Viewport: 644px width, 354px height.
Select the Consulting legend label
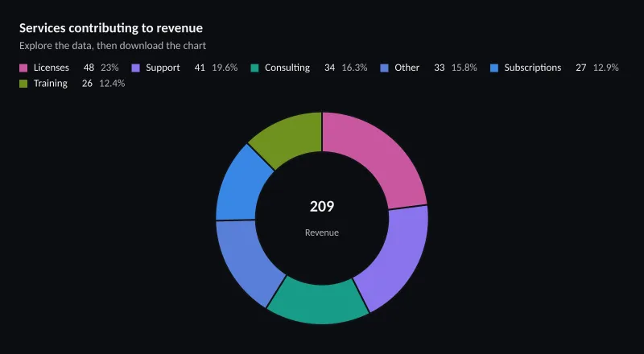(x=287, y=68)
